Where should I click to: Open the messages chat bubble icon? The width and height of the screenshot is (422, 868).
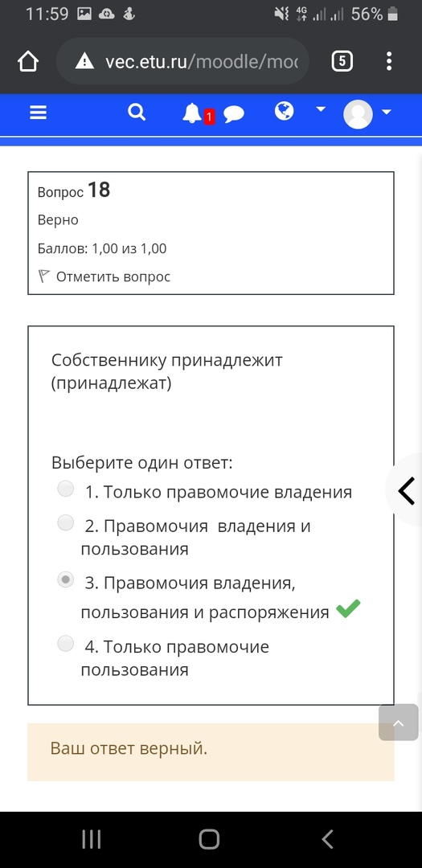pos(234,115)
